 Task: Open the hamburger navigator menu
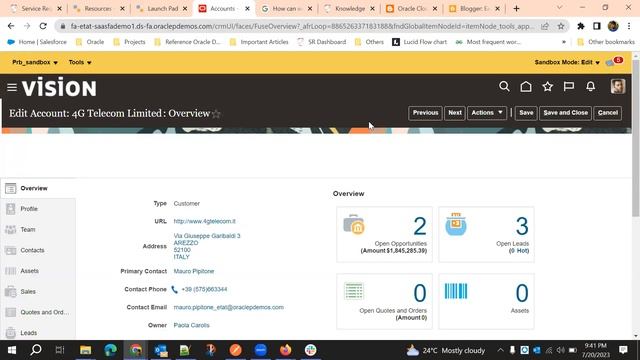(x=12, y=87)
